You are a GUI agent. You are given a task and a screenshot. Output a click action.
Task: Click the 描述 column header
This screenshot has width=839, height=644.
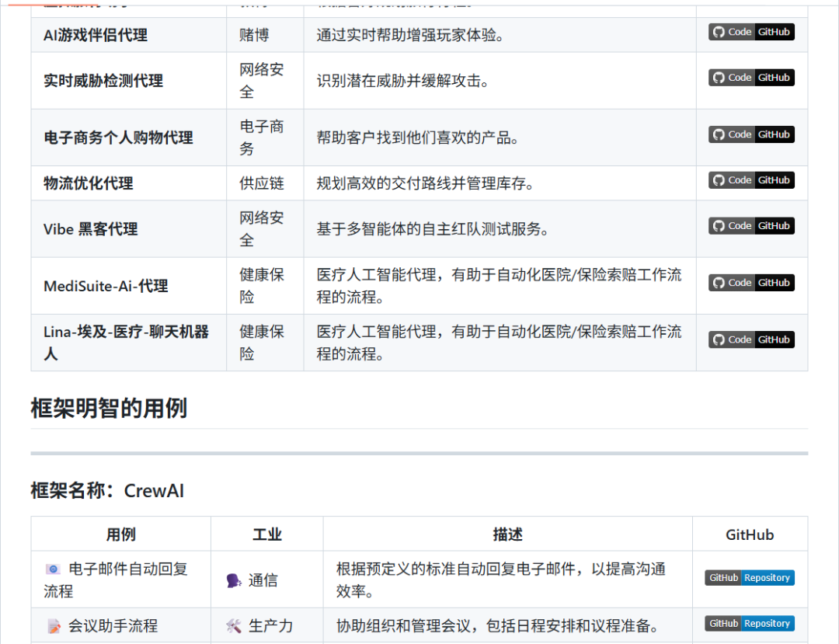pyautogui.click(x=508, y=534)
